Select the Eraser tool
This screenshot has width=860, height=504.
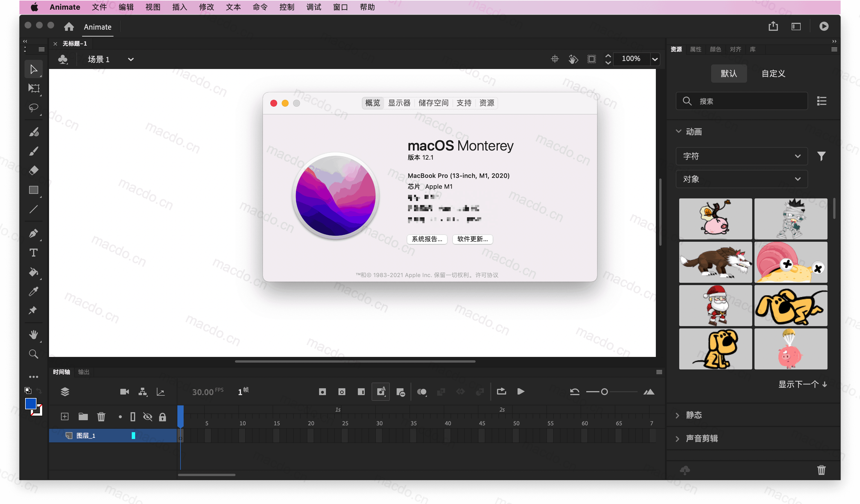pos(33,170)
